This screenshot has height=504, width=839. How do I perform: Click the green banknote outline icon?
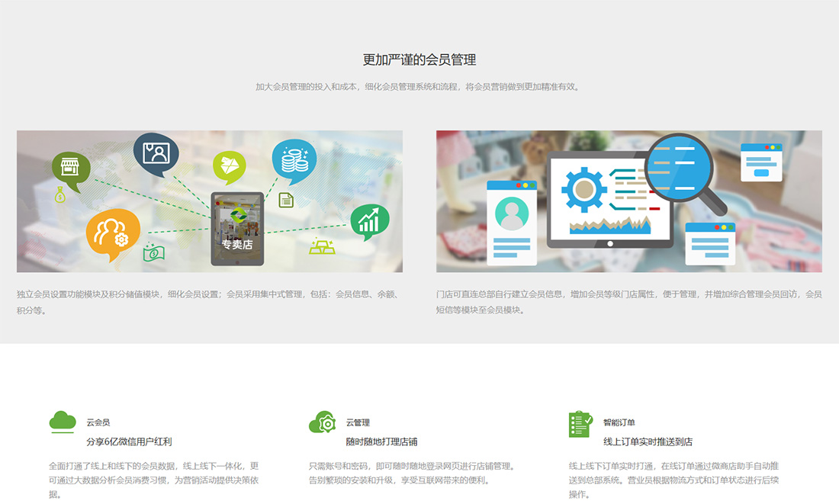(153, 252)
